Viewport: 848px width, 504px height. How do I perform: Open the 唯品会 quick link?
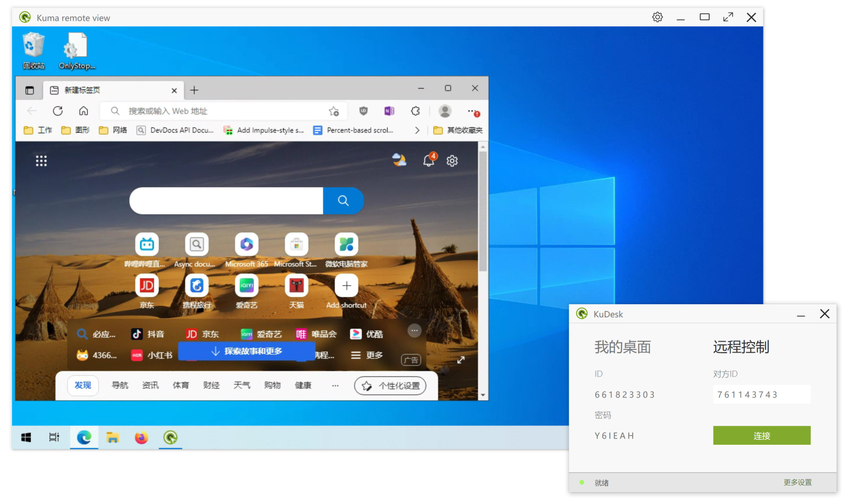point(316,334)
